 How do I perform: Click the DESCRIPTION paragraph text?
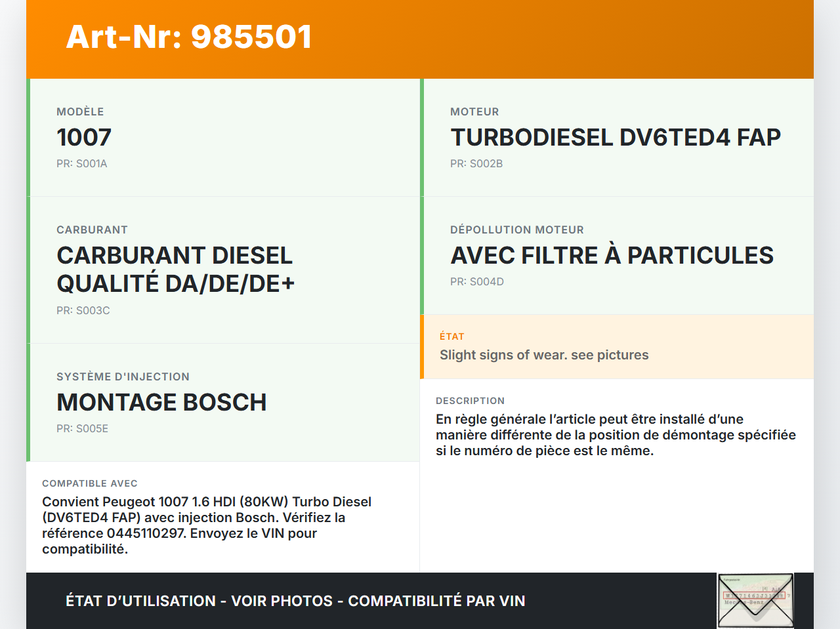click(x=615, y=435)
